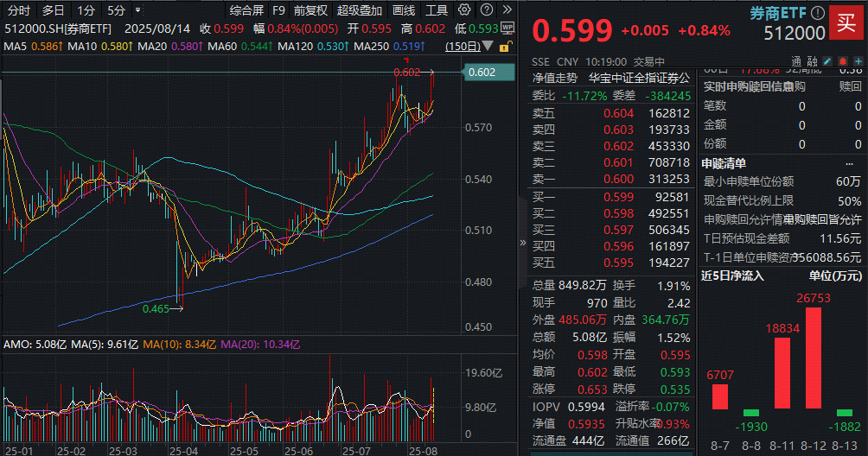The image size is (868, 456).
Task: Click the 超级叠加 overlay button
Action: pos(358,10)
